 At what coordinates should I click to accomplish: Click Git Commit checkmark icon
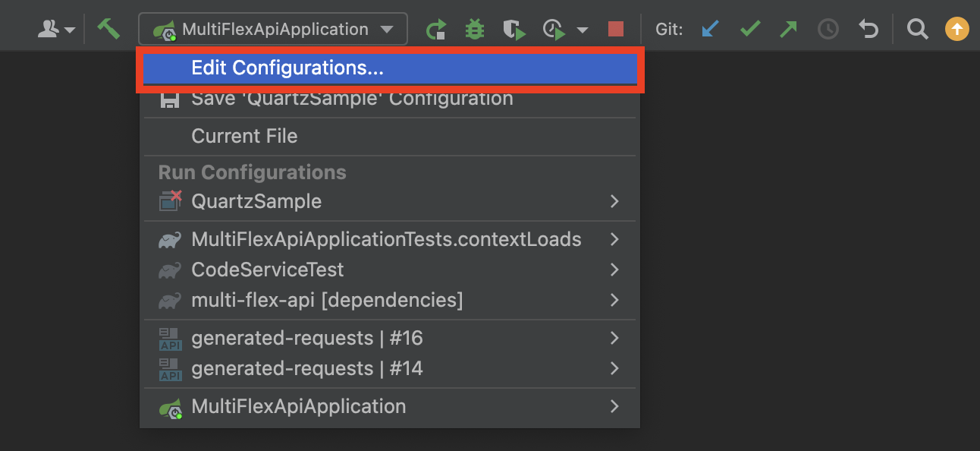(x=750, y=30)
